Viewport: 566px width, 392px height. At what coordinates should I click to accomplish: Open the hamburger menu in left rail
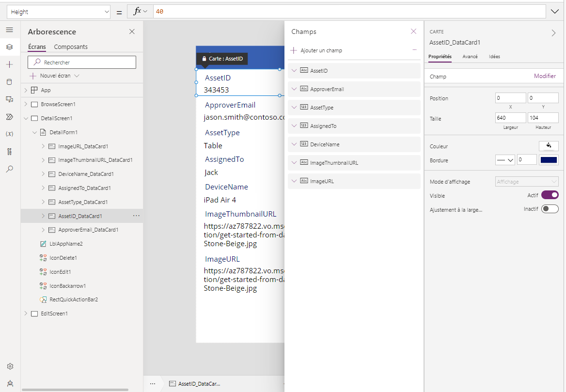[x=10, y=30]
